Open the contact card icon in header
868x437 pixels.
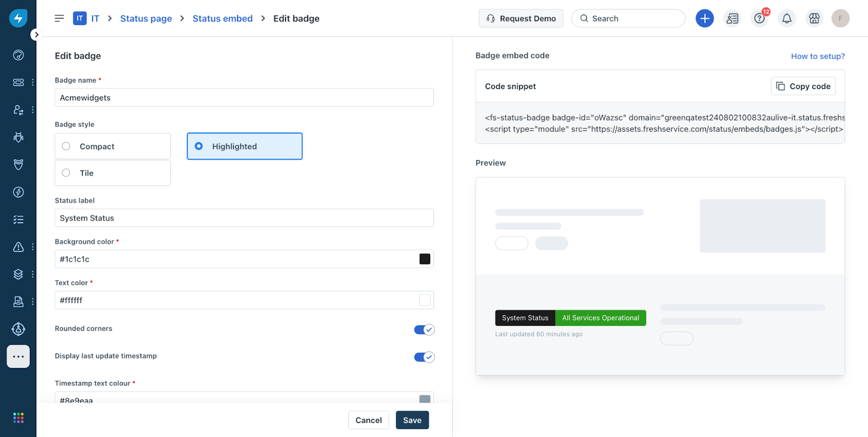click(732, 18)
